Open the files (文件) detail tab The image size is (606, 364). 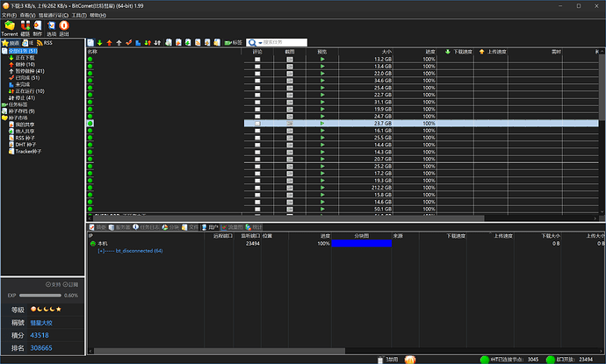click(x=190, y=227)
